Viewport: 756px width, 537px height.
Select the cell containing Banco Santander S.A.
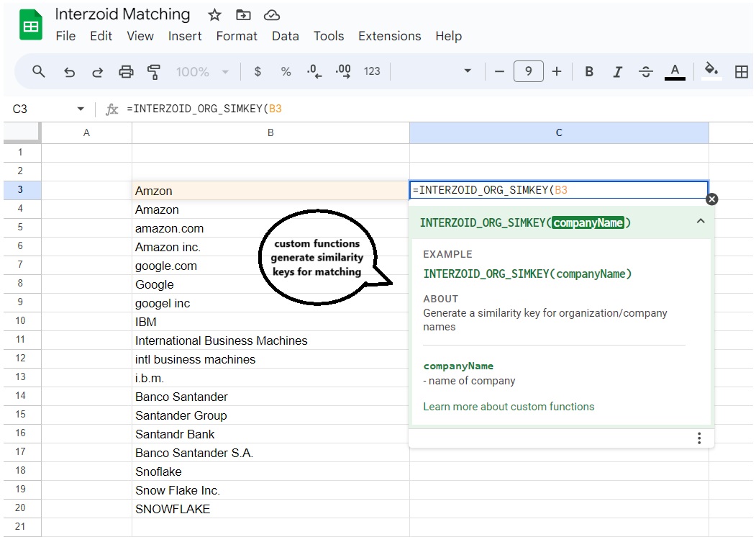pyautogui.click(x=270, y=453)
